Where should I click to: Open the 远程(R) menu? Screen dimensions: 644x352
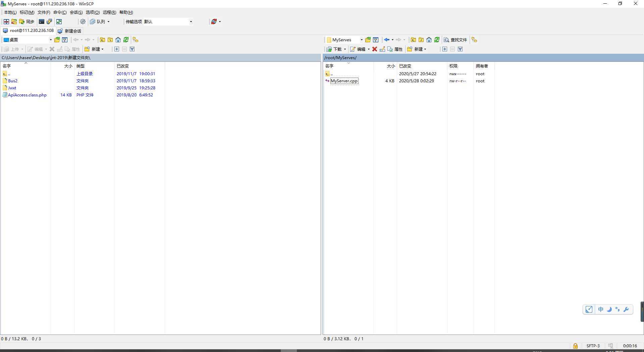pyautogui.click(x=109, y=12)
